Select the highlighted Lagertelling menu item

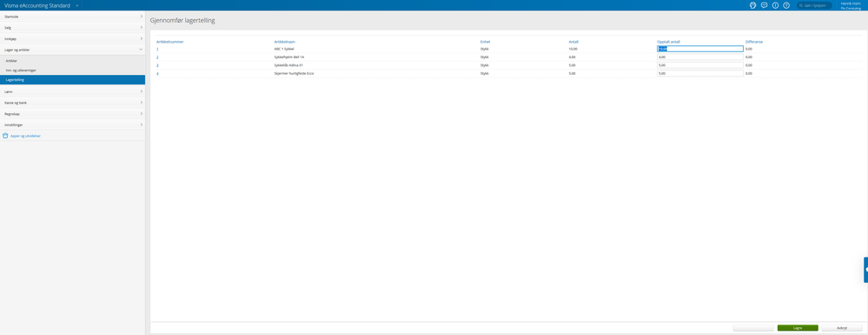click(x=72, y=80)
